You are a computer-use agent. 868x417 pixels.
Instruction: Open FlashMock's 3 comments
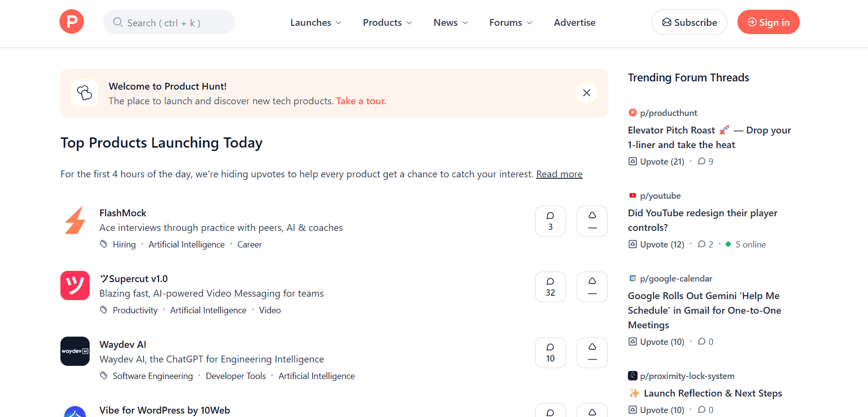(550, 221)
